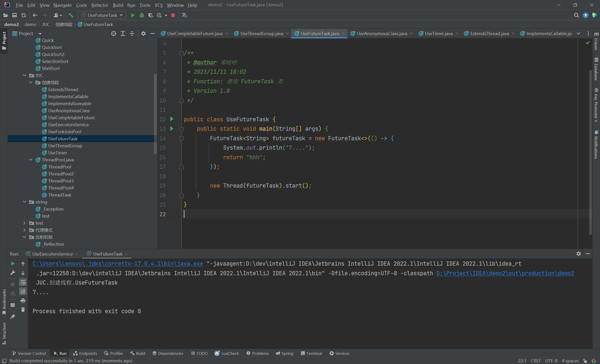Viewport: 600px width, 364px height.
Task: Start debugging with the bug icon
Action: (x=142, y=15)
